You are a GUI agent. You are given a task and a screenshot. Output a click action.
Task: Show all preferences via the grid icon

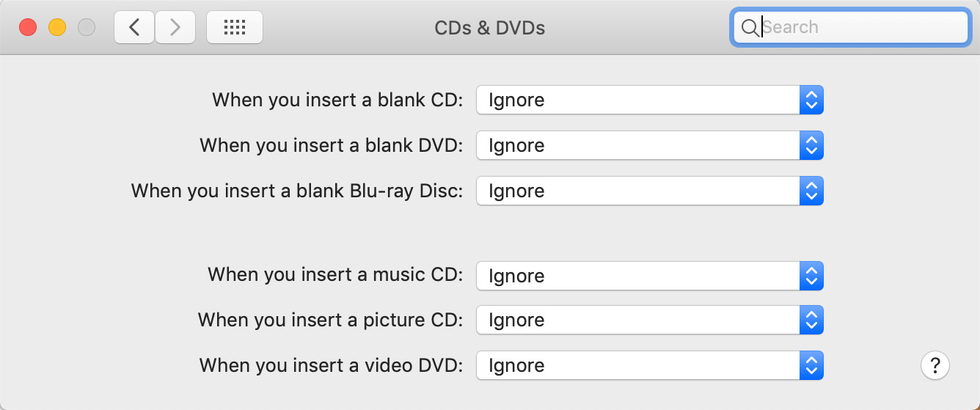(235, 27)
